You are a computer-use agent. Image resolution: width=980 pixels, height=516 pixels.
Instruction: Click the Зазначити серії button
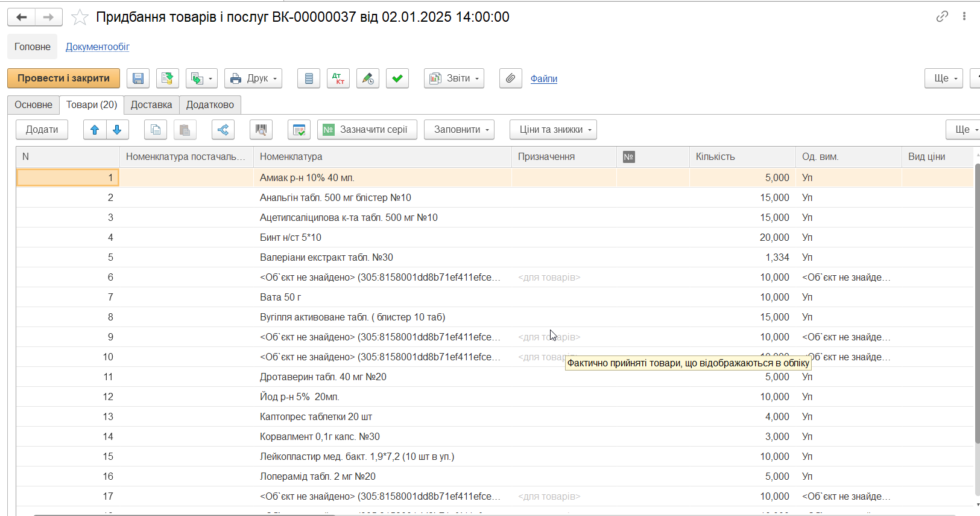pos(367,130)
